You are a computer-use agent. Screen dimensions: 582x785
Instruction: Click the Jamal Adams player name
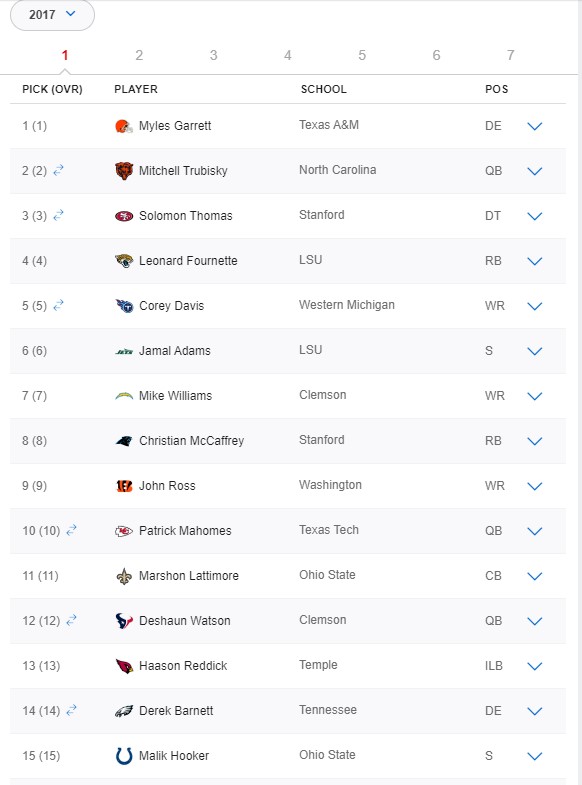(x=175, y=351)
